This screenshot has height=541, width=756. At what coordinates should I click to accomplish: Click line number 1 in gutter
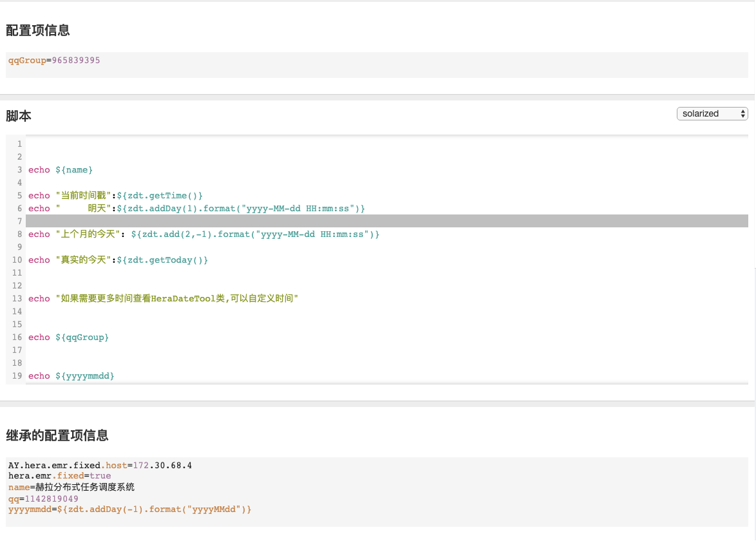(19, 144)
